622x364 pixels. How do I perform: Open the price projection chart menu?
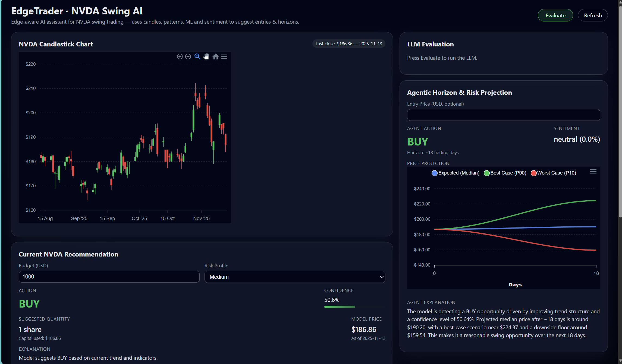click(593, 172)
